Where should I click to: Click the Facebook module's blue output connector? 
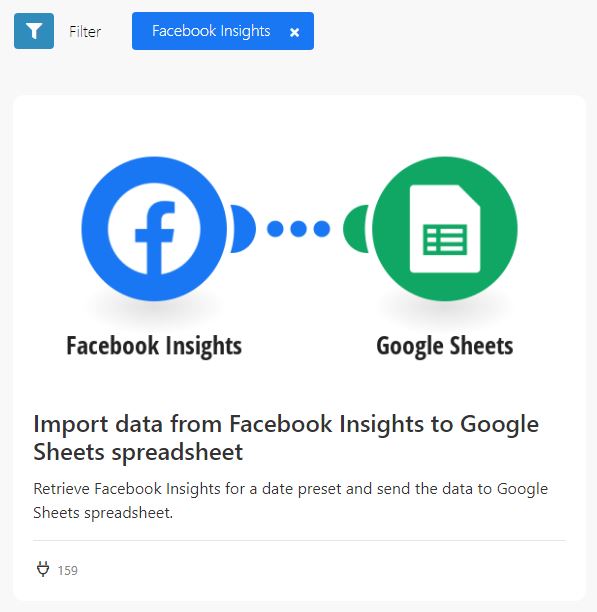tap(243, 229)
